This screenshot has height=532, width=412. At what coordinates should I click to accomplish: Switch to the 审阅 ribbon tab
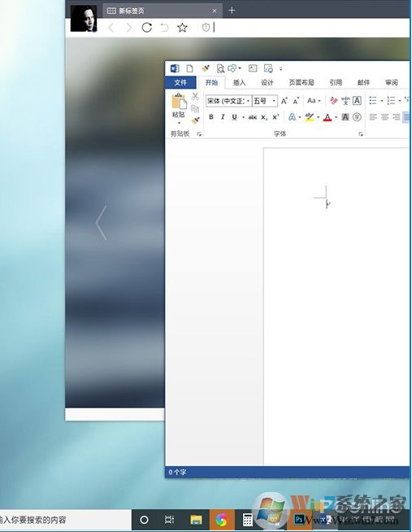coord(392,82)
